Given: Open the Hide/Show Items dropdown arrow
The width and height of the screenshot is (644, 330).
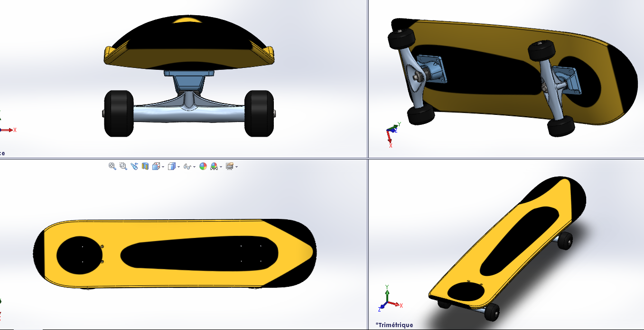Looking at the screenshot, I should [195, 167].
